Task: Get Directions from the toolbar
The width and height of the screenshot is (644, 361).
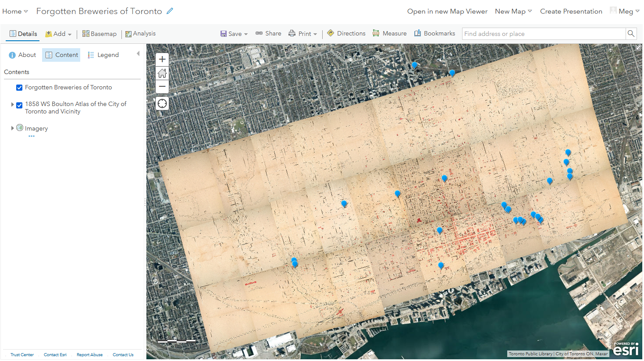Action: pyautogui.click(x=346, y=33)
